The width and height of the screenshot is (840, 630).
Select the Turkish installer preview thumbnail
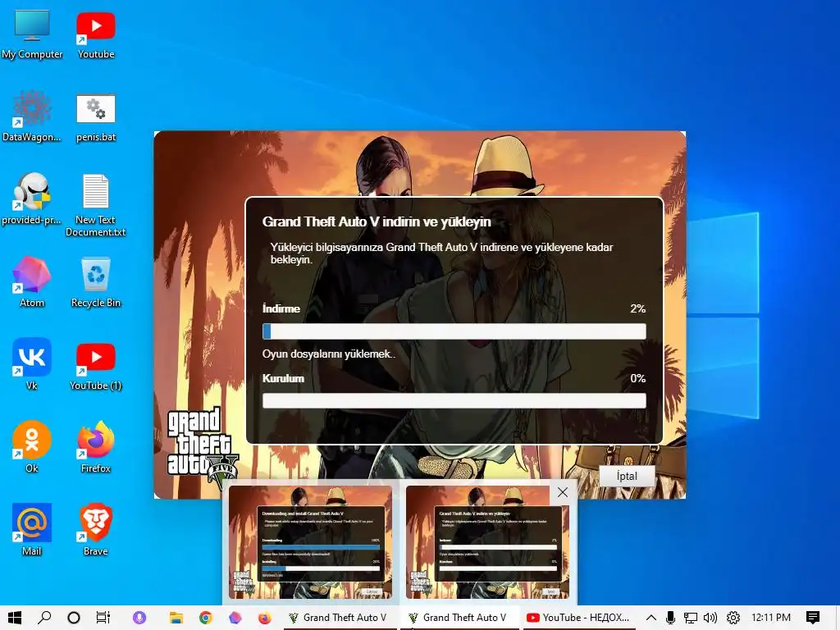487,542
